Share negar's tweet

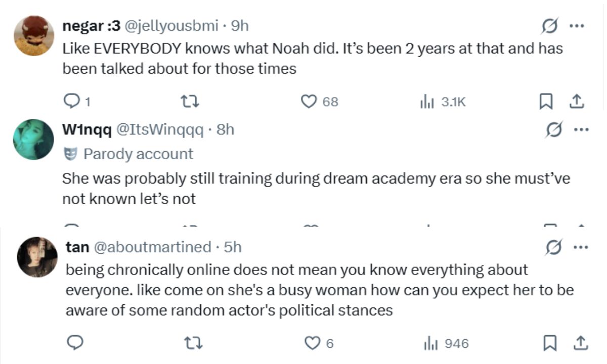pyautogui.click(x=576, y=102)
